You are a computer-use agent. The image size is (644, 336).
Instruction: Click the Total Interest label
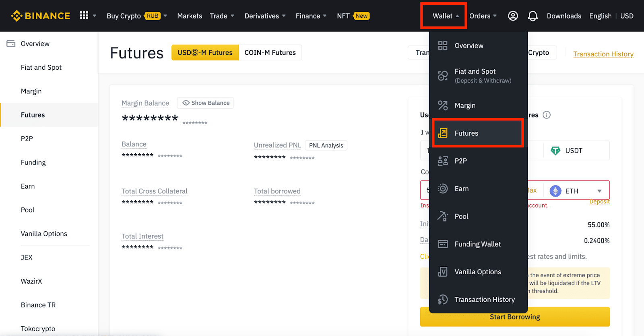point(142,236)
